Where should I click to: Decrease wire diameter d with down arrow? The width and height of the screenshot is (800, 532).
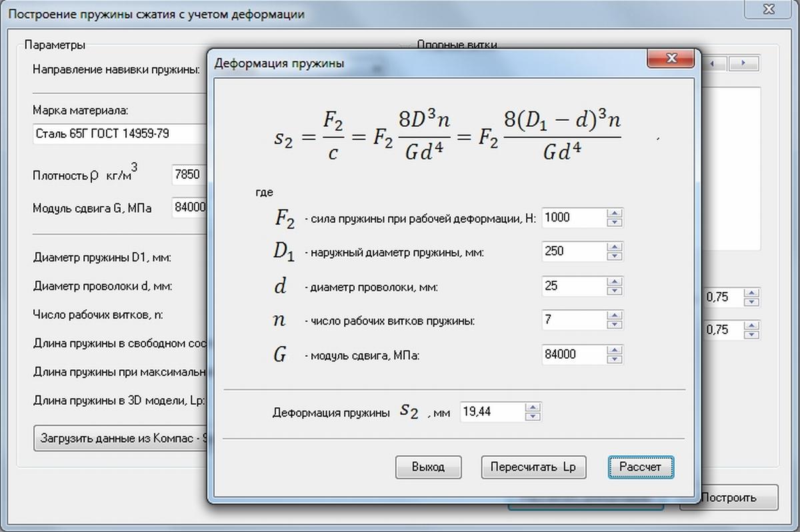pyautogui.click(x=615, y=291)
